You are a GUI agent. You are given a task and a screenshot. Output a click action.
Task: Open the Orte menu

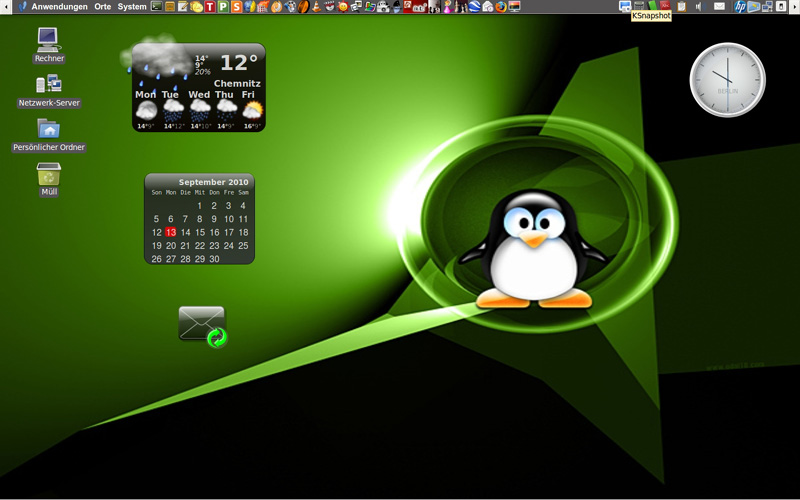(x=103, y=7)
